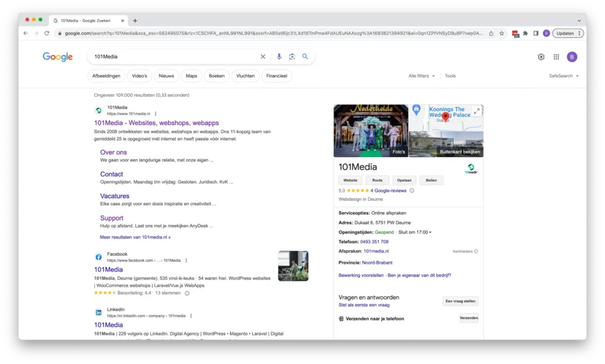This screenshot has height=364, width=605.
Task: Click the browser forward arrow
Action: pos(36,33)
